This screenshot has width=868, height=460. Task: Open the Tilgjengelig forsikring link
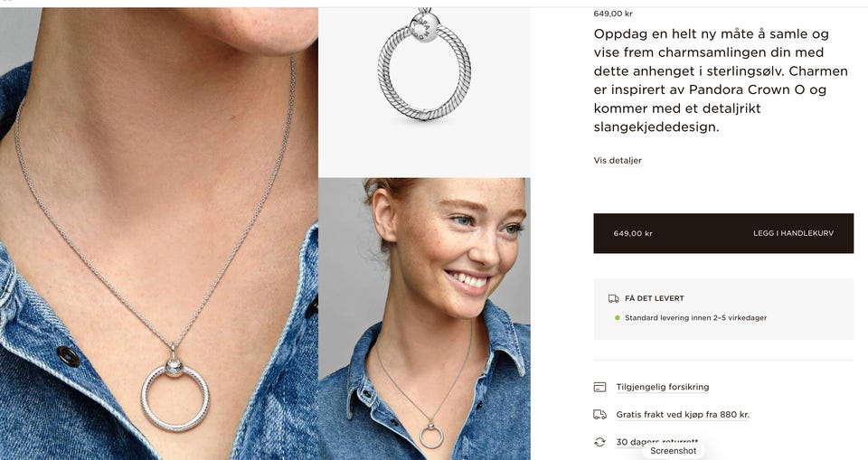663,387
